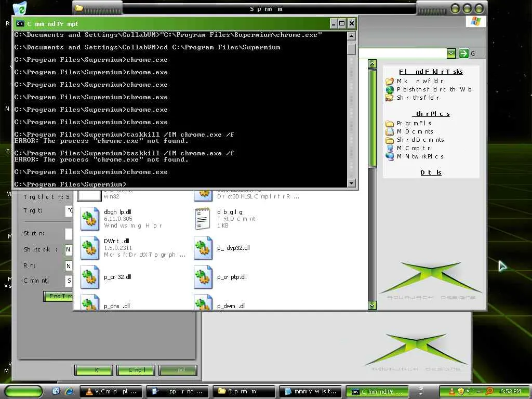Click the Explorer file list scrollbar thumb
The width and height of the screenshot is (532, 399).
[372, 118]
